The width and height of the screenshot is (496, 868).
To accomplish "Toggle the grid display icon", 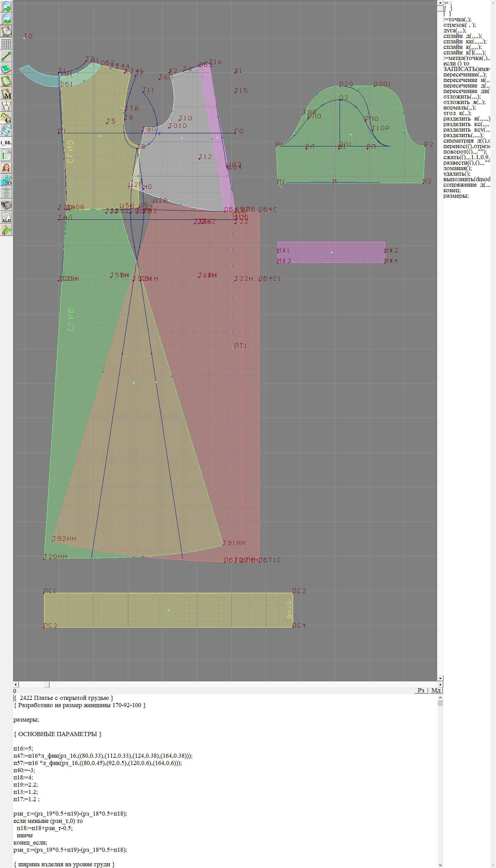I will click(6, 44).
